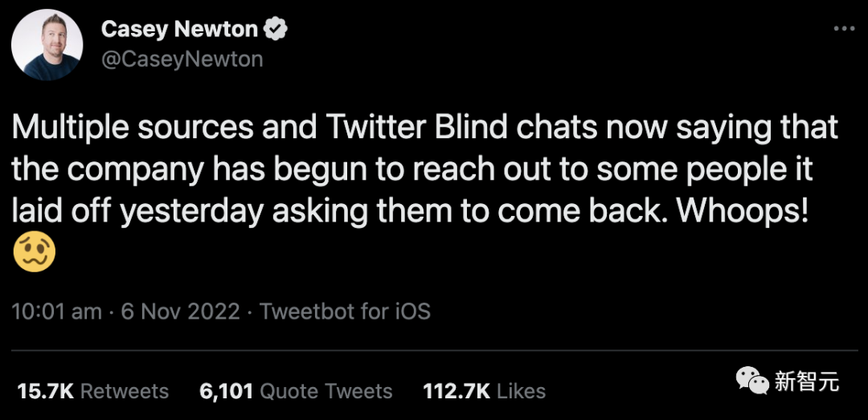View the 15.7K figure before Retweets
Viewport: 868px width, 420px height.
[x=45, y=391]
